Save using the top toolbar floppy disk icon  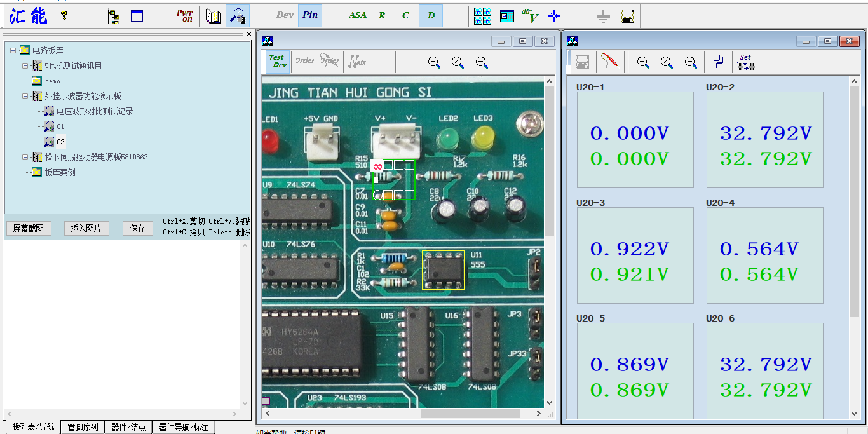[627, 17]
